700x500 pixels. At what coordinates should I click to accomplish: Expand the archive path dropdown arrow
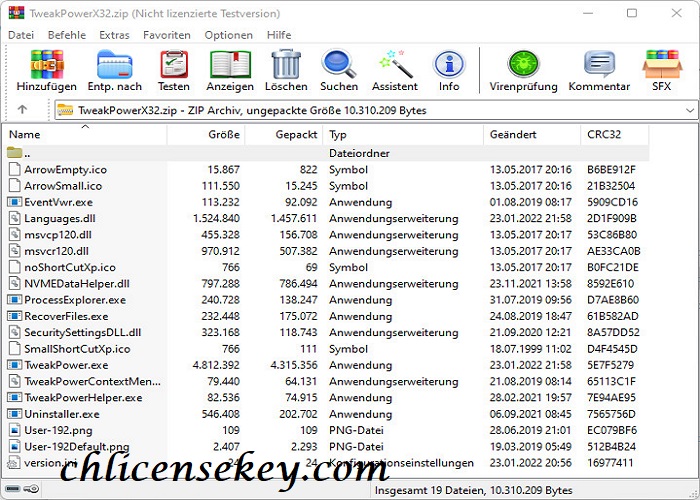tap(690, 110)
